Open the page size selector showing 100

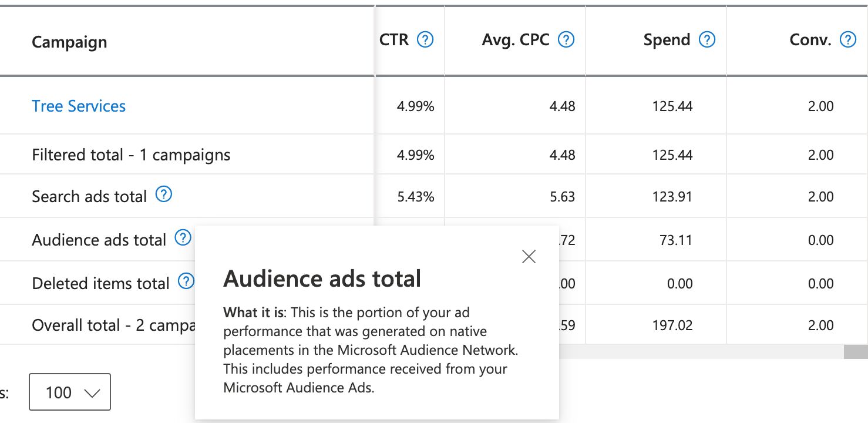pyautogui.click(x=69, y=392)
